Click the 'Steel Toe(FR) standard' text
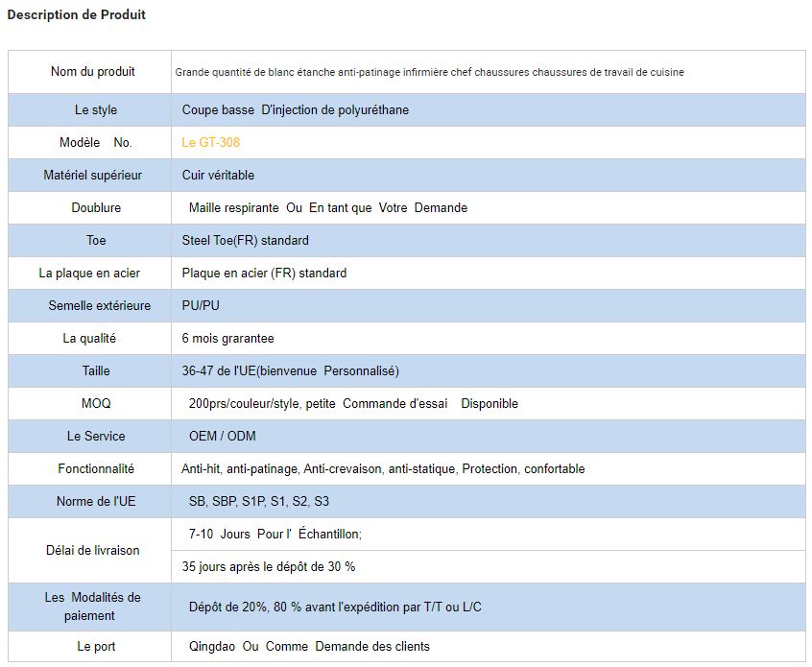 245,240
